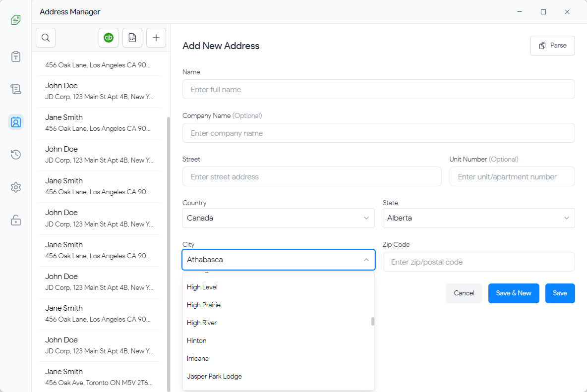Image resolution: width=587 pixels, height=392 pixels.
Task: Select the clipboard tool in the sidebar
Action: pos(15,56)
